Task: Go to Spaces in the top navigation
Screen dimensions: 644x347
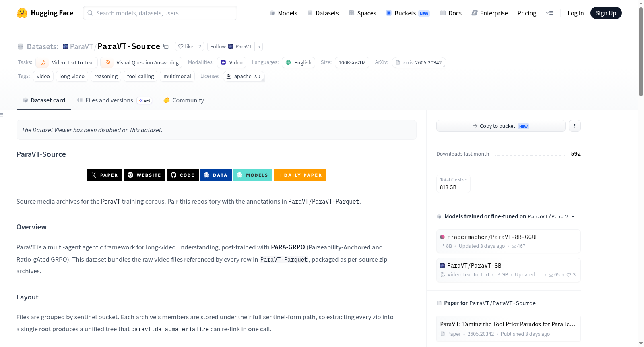Action: click(x=363, y=13)
